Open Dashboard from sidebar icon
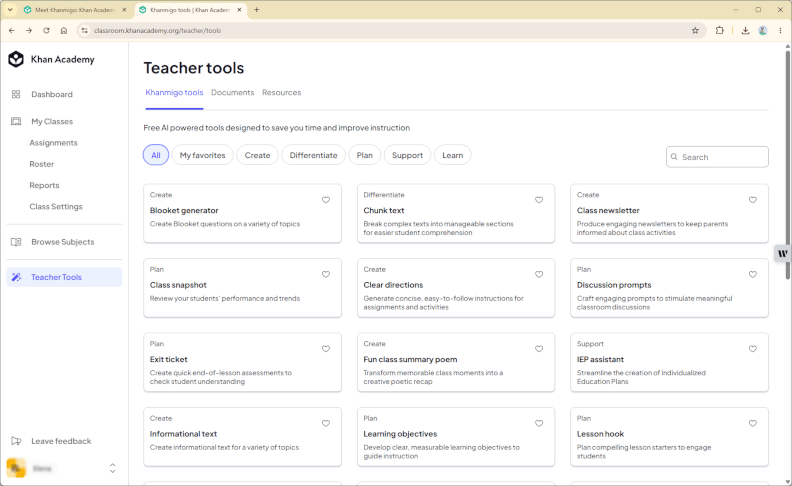The width and height of the screenshot is (792, 486). point(16,94)
